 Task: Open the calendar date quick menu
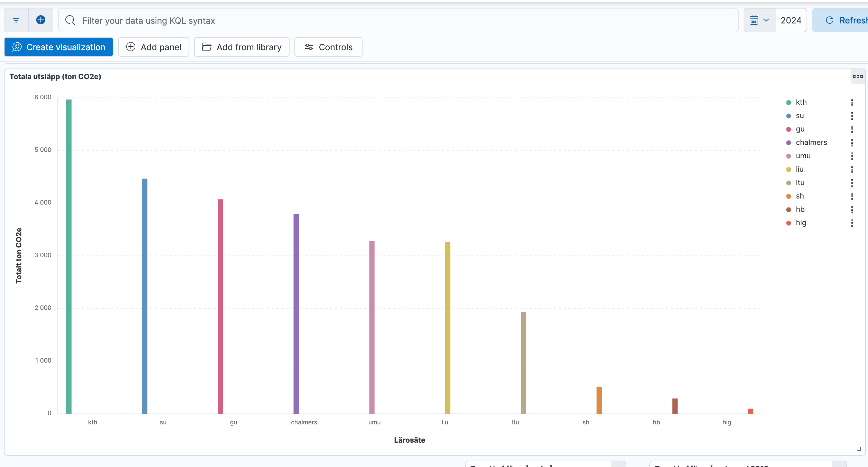pos(759,20)
